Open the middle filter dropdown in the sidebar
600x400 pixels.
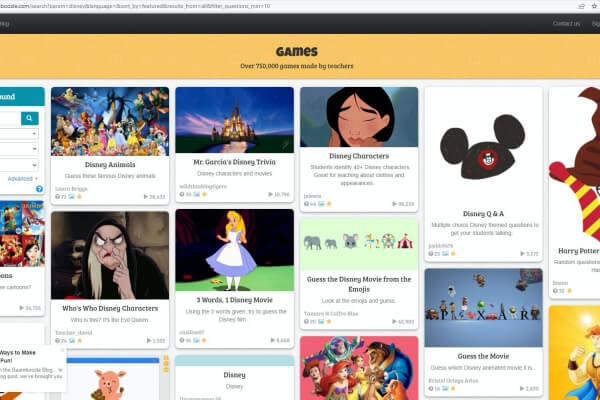(x=19, y=149)
